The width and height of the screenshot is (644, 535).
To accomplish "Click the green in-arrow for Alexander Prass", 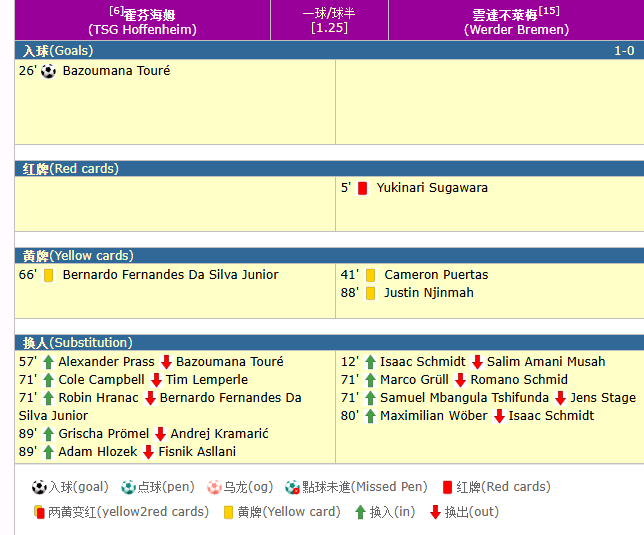I will (x=48, y=362).
